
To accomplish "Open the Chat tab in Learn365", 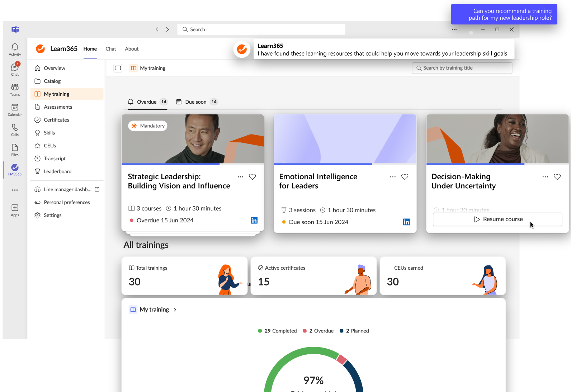I will 110,49.
